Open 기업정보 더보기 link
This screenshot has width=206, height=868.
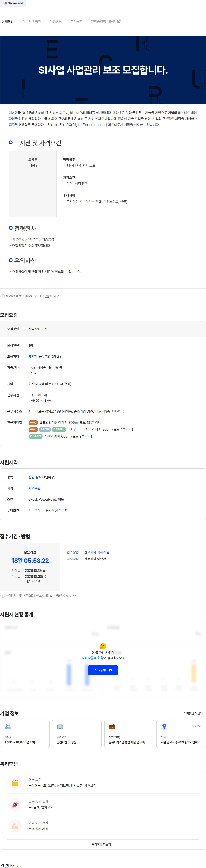(x=194, y=713)
